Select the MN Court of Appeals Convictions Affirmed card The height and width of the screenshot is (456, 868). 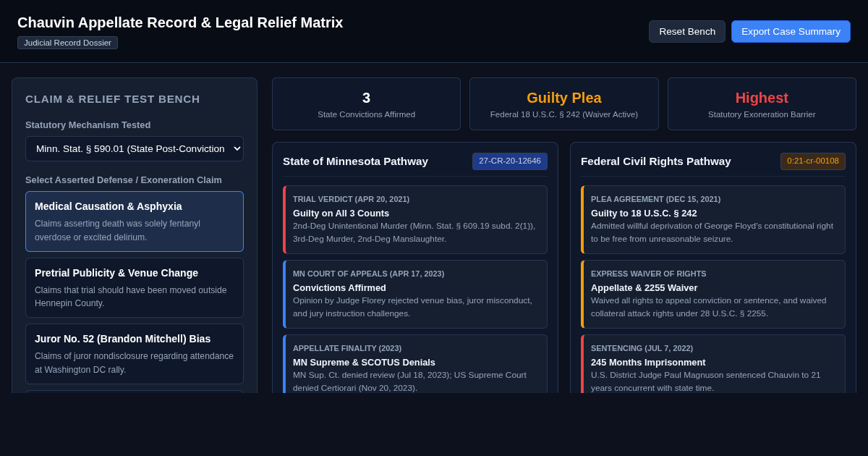coord(415,295)
